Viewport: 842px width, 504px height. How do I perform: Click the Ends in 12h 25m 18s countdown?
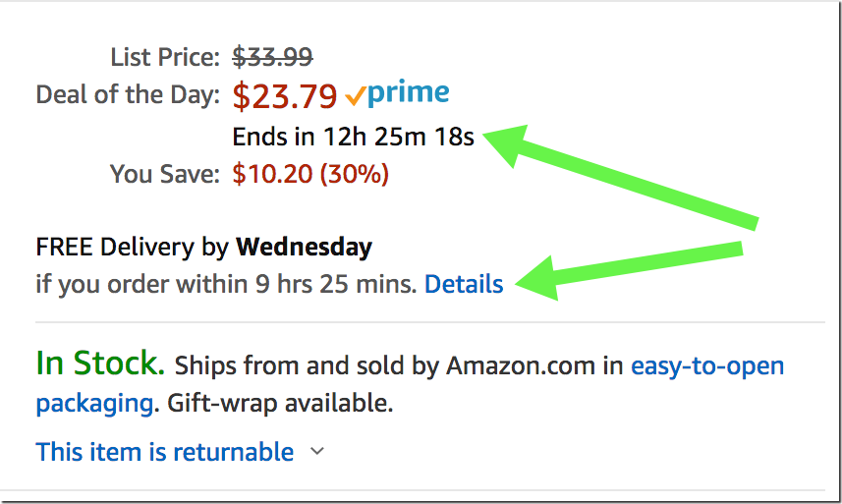[354, 137]
